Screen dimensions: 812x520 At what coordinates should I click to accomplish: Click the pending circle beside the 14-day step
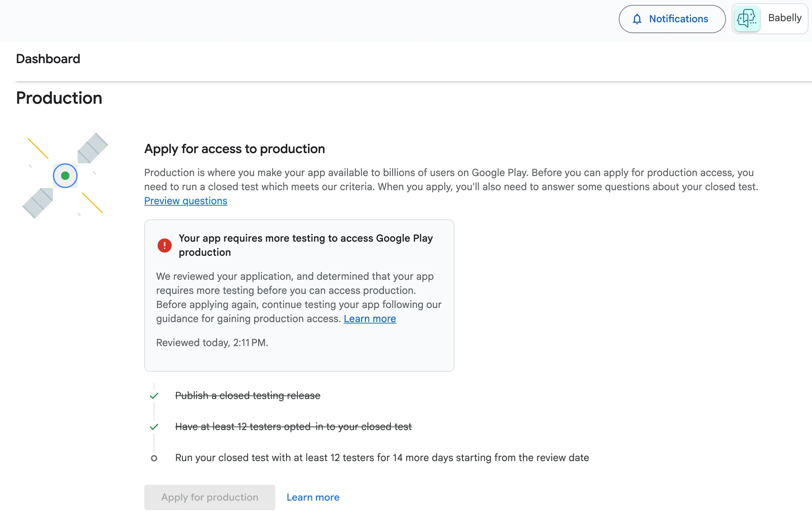coord(154,458)
